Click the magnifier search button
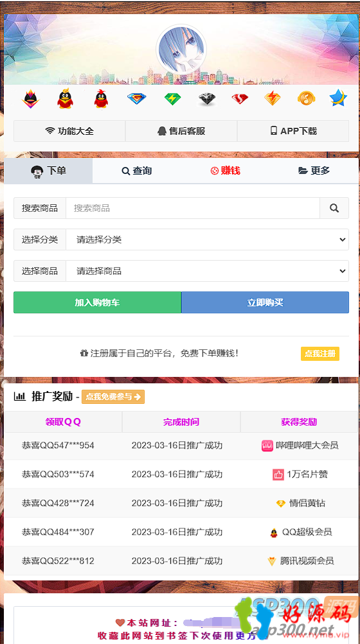The width and height of the screenshot is (360, 644). click(x=334, y=208)
